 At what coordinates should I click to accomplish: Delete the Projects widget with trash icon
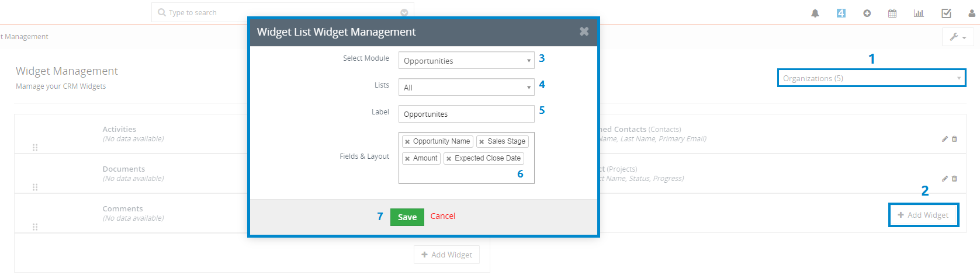pos(954,179)
